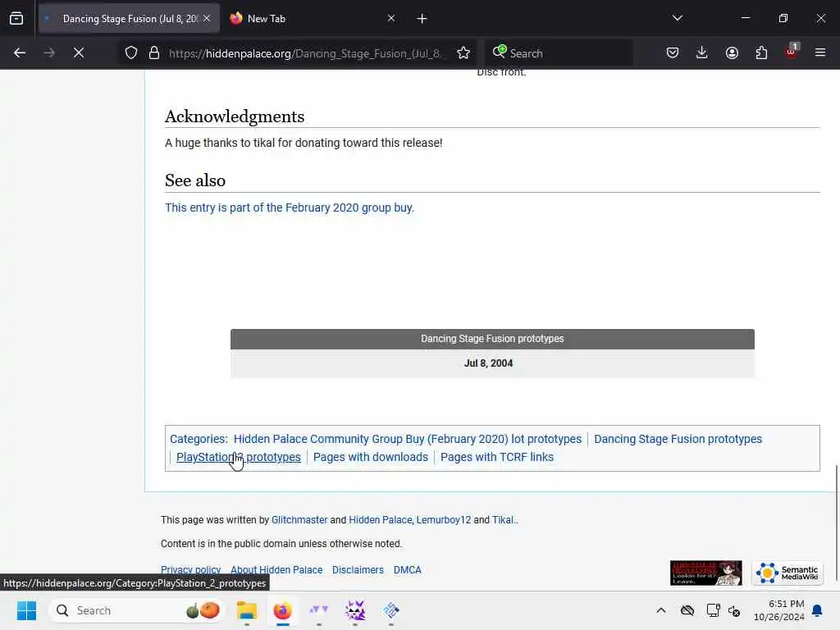Screen dimensions: 840x630
Task: Visit Hidden Palace author link
Action: coord(381,520)
